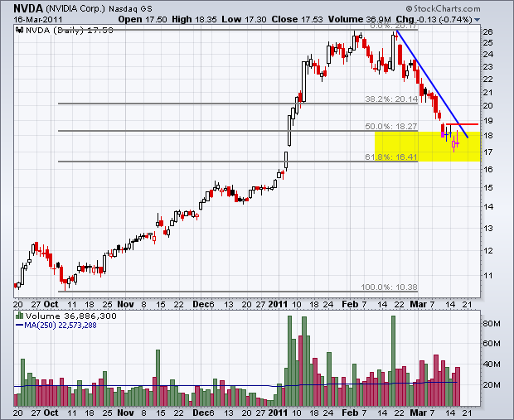Click the 15 price axis label
Viewport: 514px width, 420px height.
point(488,187)
